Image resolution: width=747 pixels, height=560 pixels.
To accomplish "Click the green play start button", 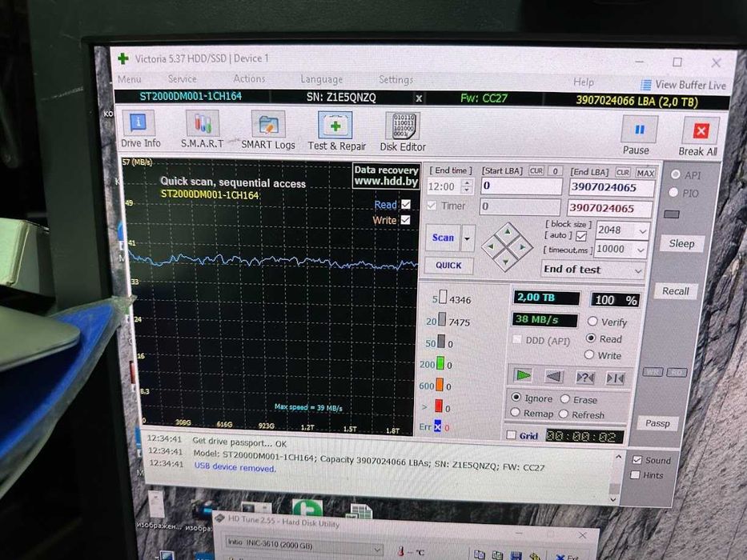I will (x=523, y=376).
